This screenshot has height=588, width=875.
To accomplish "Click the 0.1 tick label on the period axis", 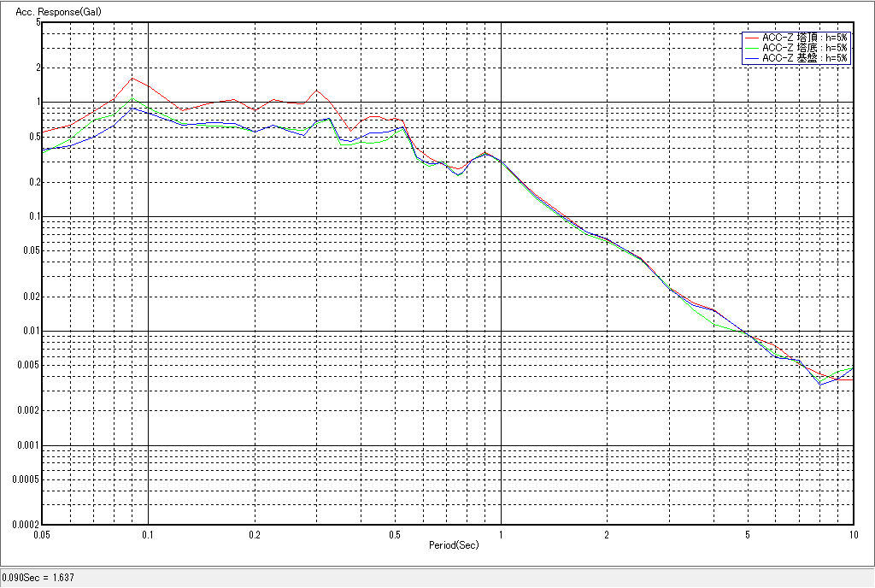I will point(148,535).
